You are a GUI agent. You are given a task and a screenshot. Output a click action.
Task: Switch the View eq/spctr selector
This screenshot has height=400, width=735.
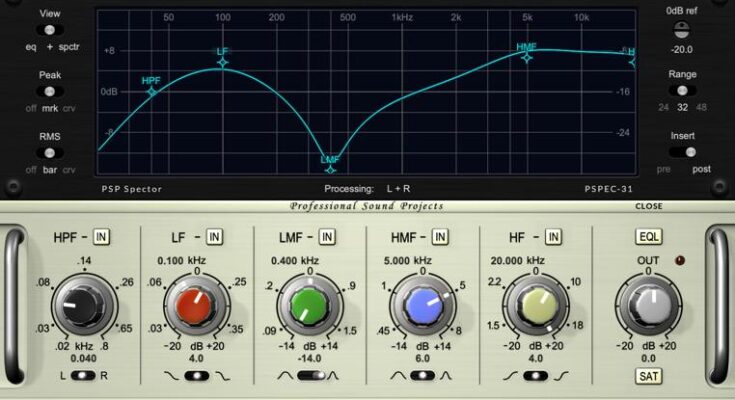[x=49, y=31]
